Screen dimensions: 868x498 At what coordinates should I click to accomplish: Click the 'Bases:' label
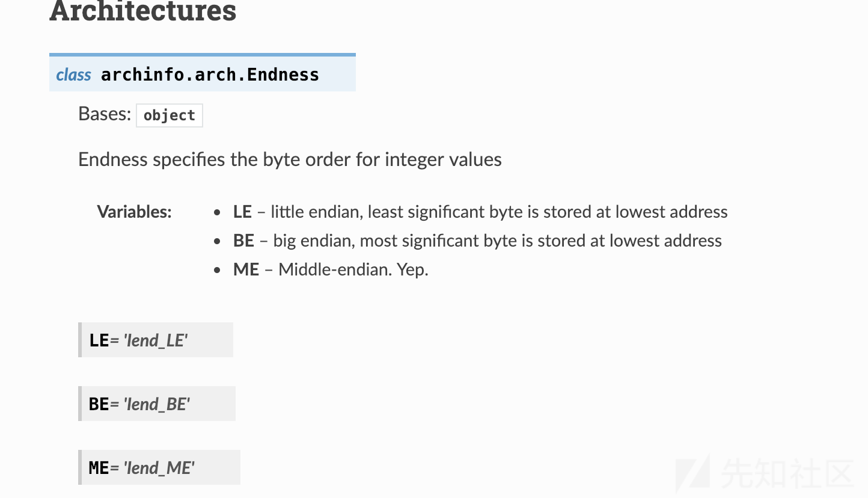click(x=105, y=114)
